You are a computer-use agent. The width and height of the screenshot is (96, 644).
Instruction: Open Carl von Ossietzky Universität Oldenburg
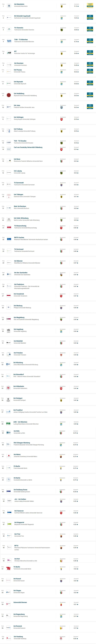tap(28, 147)
